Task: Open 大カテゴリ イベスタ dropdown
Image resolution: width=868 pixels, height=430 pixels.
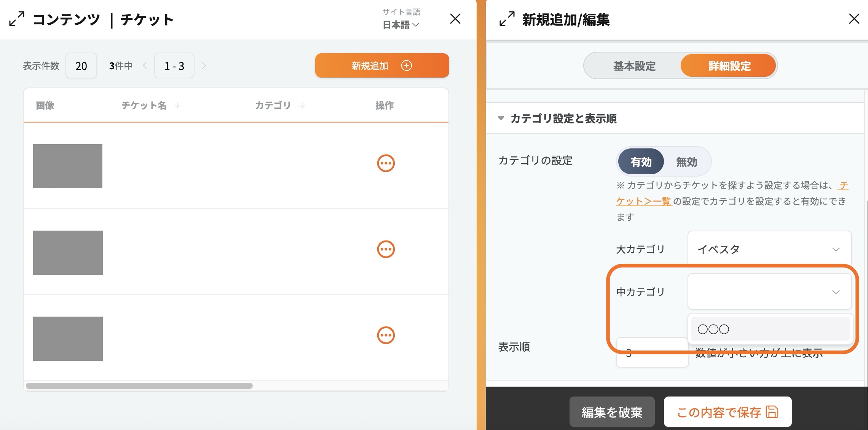Action: 769,250
